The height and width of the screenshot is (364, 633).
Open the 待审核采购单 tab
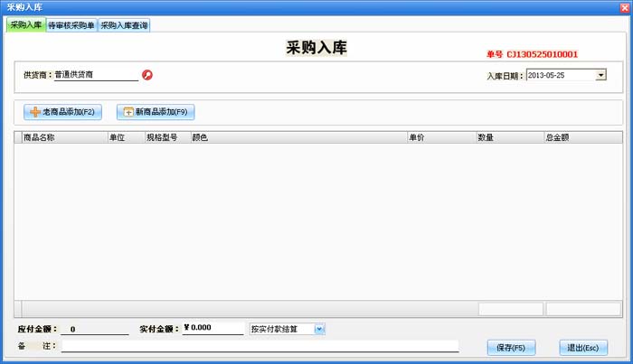click(x=71, y=25)
